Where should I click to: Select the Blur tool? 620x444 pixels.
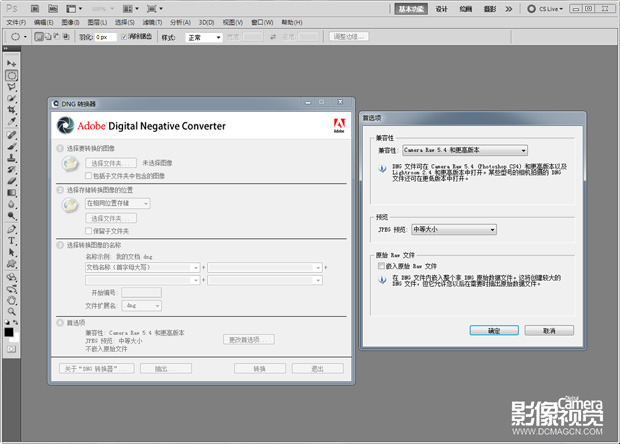click(11, 204)
